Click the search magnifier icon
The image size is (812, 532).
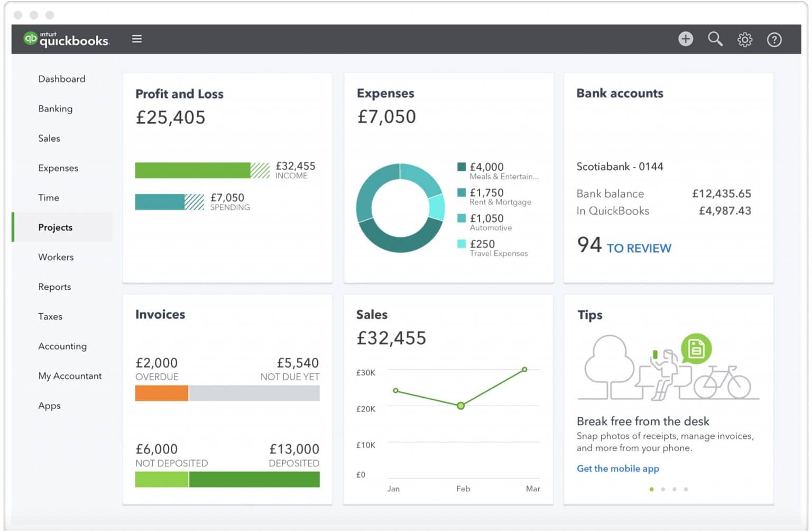tap(715, 39)
